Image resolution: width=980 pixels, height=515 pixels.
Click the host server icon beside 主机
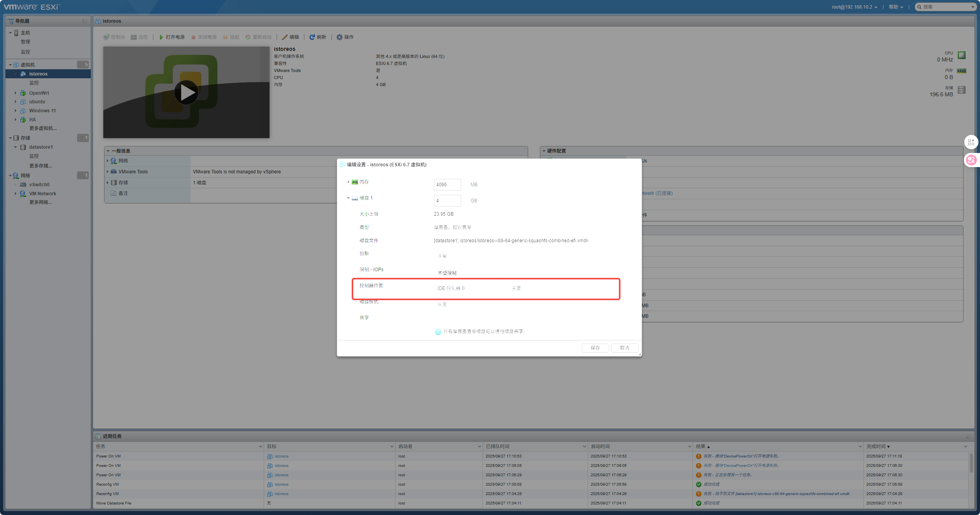coord(16,33)
